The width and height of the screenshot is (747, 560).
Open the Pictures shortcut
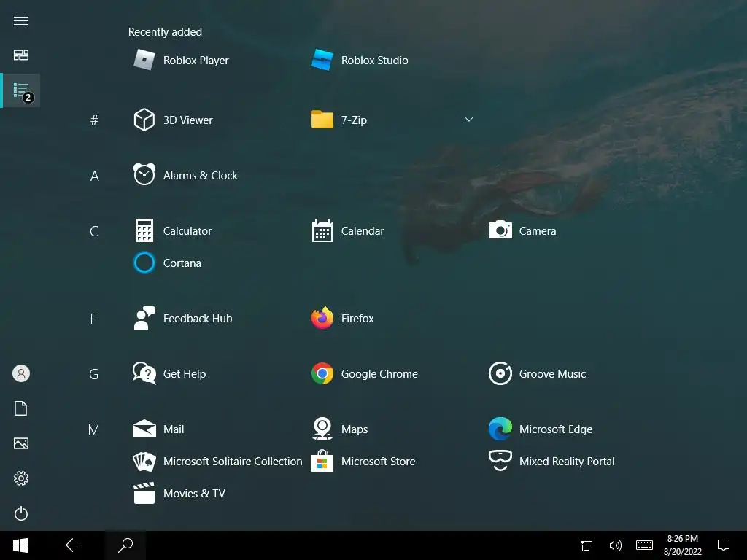21,443
